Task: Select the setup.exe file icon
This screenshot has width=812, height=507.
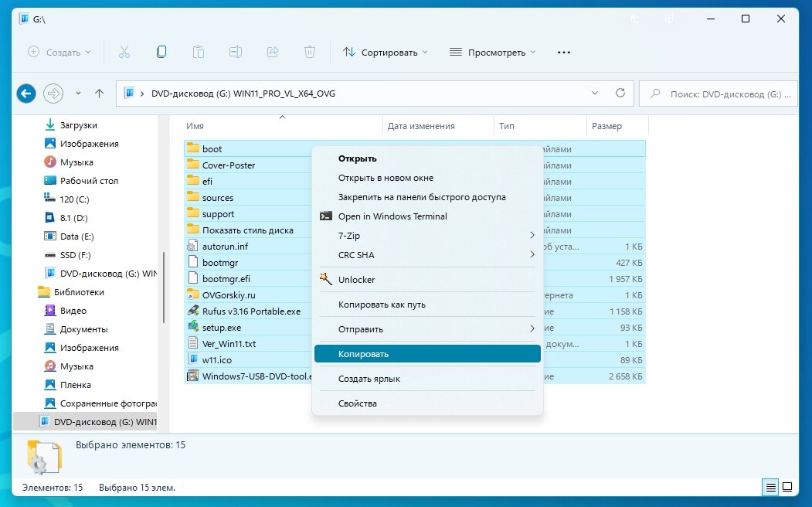Action: point(193,327)
